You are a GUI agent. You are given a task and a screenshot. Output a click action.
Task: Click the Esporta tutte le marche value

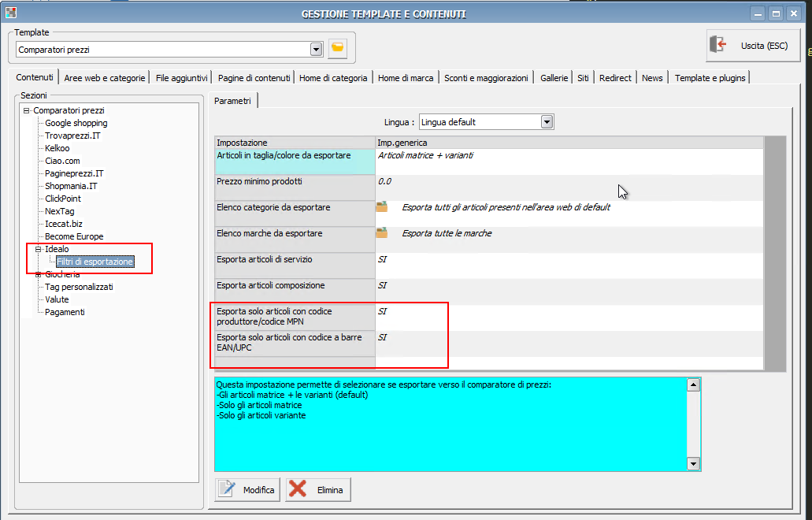[447, 233]
